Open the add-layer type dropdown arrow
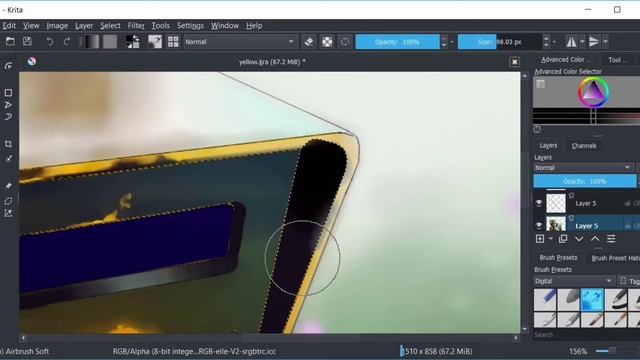640x360 pixels. click(x=551, y=239)
